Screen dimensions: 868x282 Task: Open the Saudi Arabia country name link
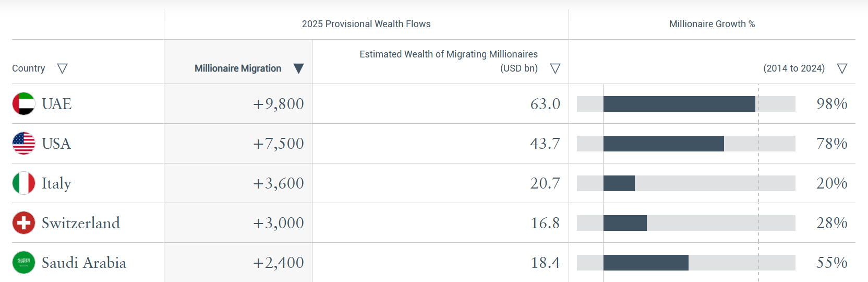coord(84,263)
